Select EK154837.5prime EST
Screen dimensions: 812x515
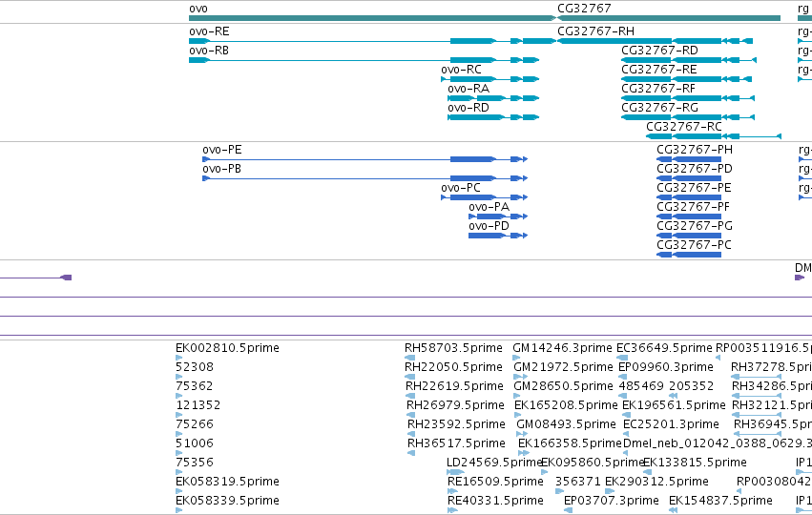(720, 501)
